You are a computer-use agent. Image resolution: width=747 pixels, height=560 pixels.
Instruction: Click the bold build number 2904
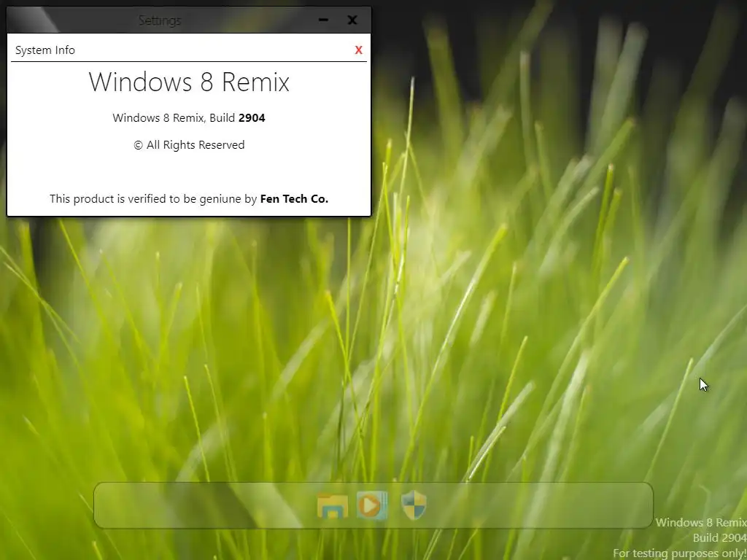tap(252, 117)
